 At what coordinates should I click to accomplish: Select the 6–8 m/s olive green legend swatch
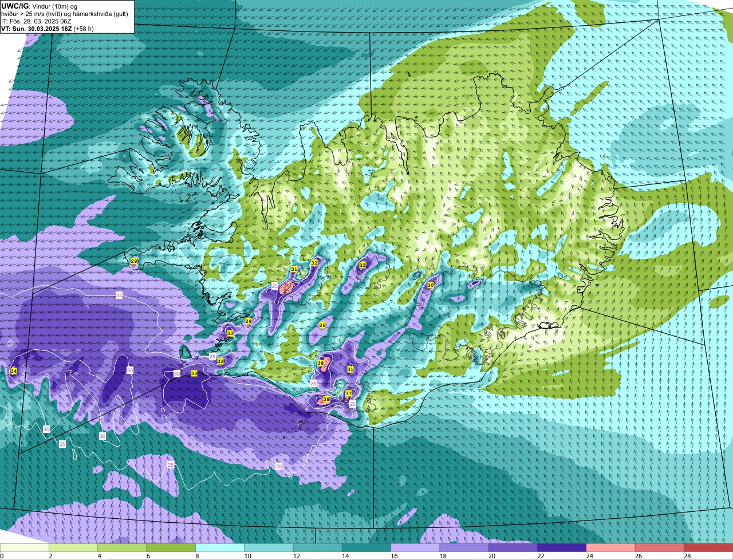171,547
